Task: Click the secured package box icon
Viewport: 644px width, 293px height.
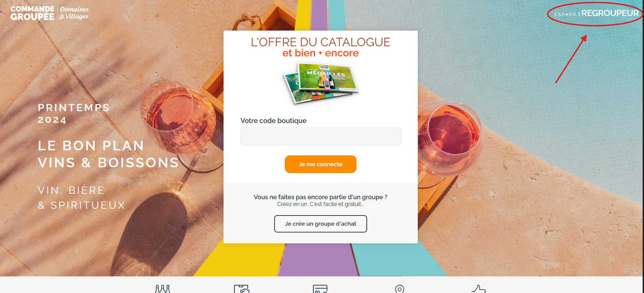Action: click(x=242, y=289)
